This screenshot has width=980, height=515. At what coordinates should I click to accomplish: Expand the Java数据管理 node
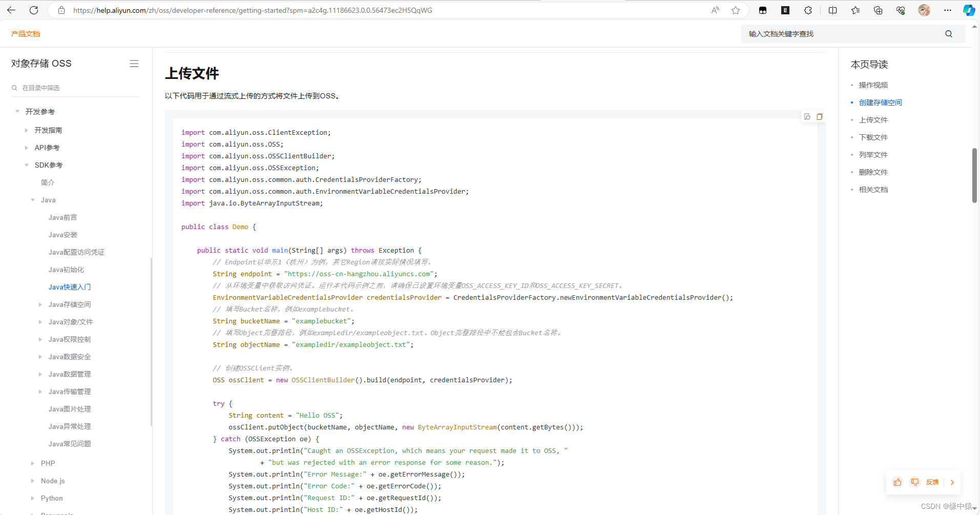tap(40, 374)
